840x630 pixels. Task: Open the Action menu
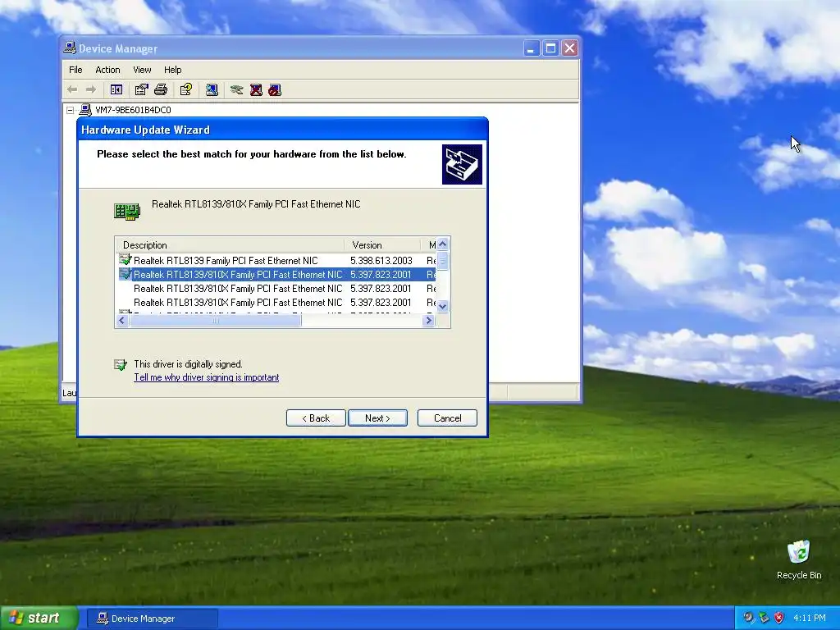pos(107,70)
